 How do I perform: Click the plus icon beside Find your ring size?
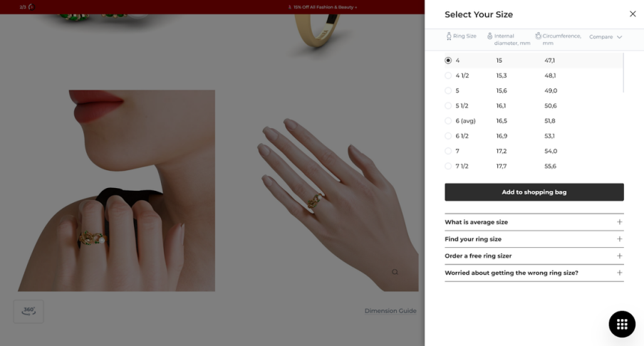click(619, 239)
